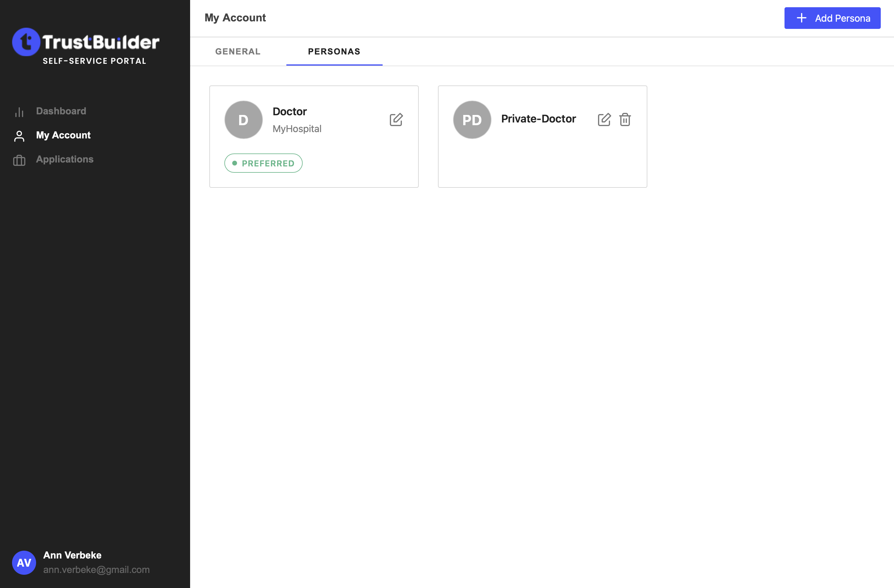Click the PD avatar on Private-Doctor card

point(472,120)
